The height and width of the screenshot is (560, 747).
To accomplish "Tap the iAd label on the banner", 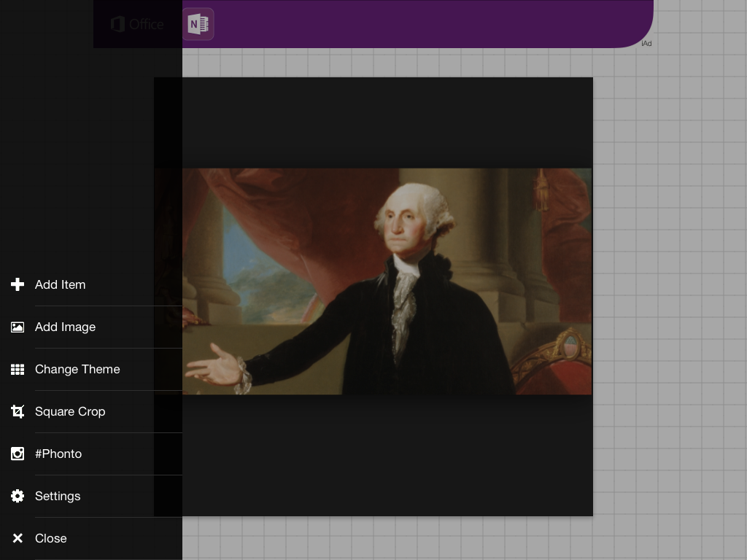I will coord(646,43).
